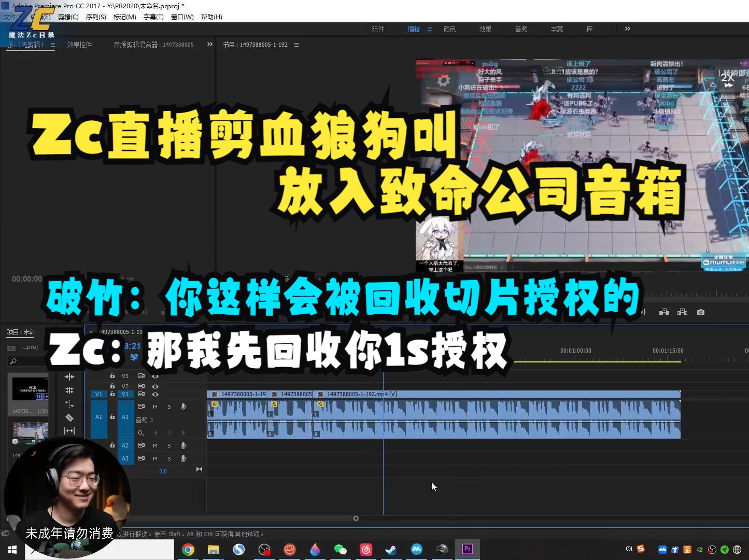Image resolution: width=749 pixels, height=560 pixels.
Task: Open the 剪辑(C) menu
Action: coord(68,17)
